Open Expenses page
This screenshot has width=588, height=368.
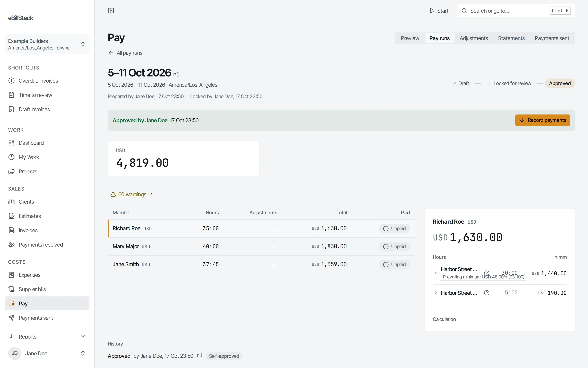(47, 275)
